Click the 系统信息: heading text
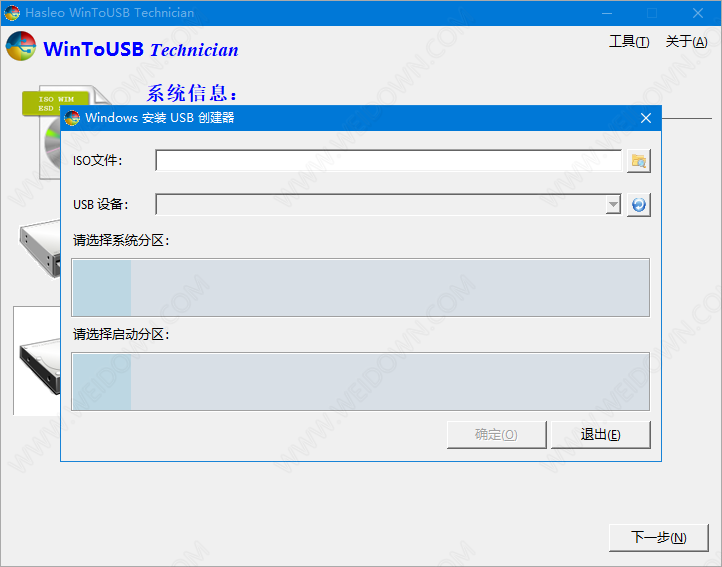 192,94
